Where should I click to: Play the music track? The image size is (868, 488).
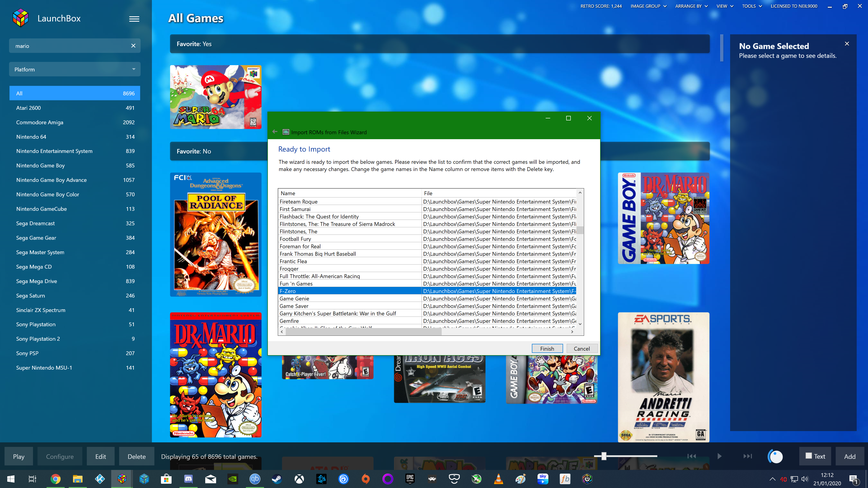(719, 456)
